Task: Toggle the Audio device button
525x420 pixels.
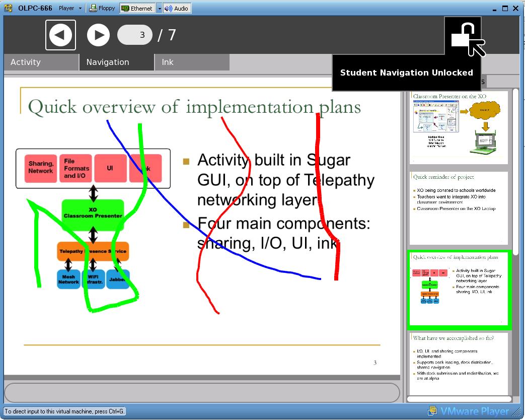Action: click(x=177, y=8)
